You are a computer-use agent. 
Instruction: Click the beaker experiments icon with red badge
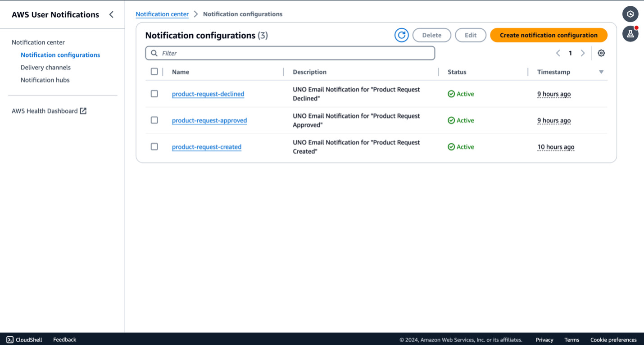coord(630,33)
